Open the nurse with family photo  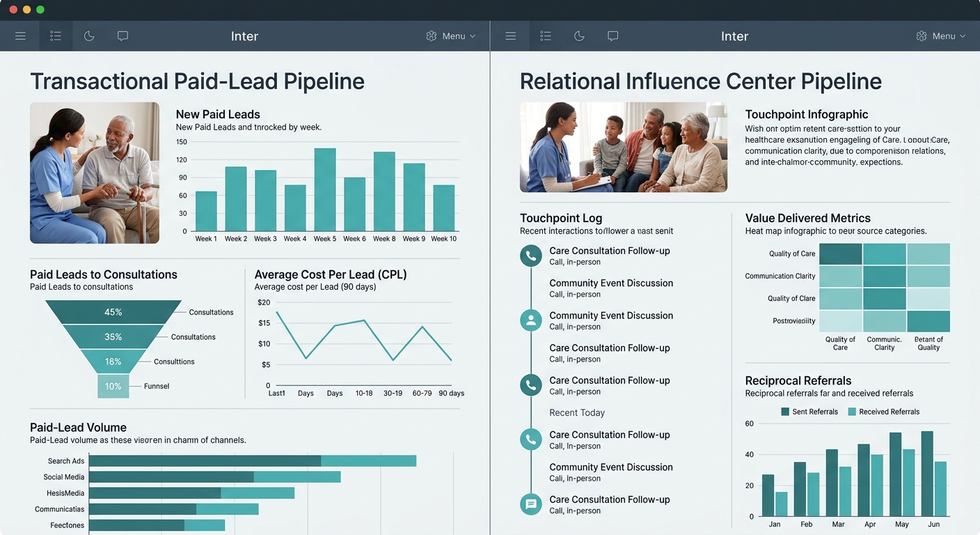coord(624,147)
